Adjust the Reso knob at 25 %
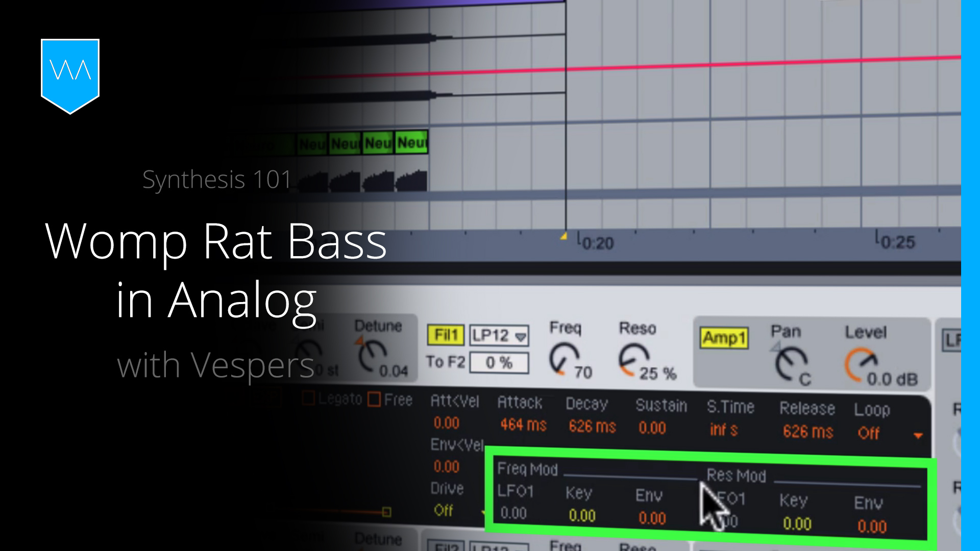The width and height of the screenshot is (980, 551). (x=633, y=360)
